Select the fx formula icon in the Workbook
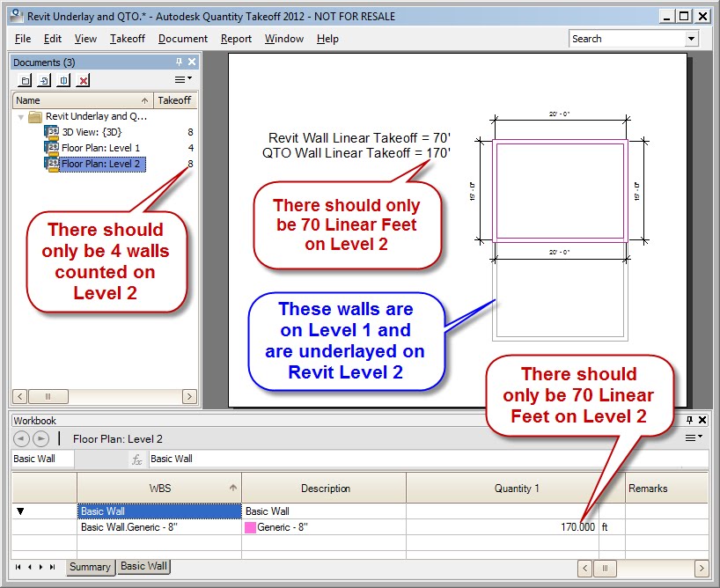720x588 pixels. [x=136, y=458]
